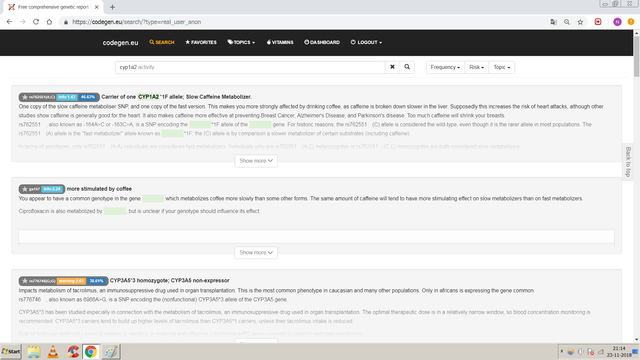Click the page vertical scrollbar thumb

(x=636, y=56)
